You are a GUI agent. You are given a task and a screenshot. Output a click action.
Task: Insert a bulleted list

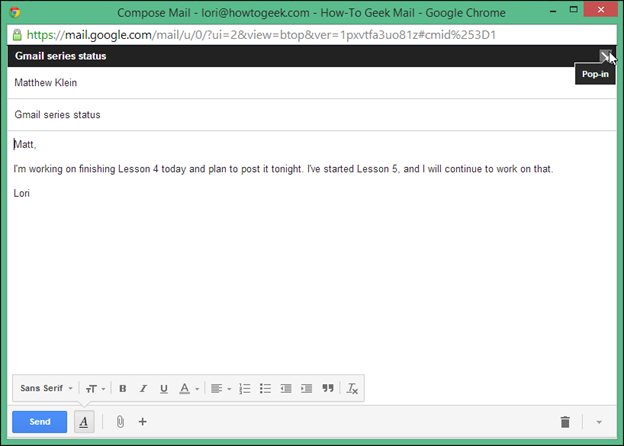[x=265, y=389]
